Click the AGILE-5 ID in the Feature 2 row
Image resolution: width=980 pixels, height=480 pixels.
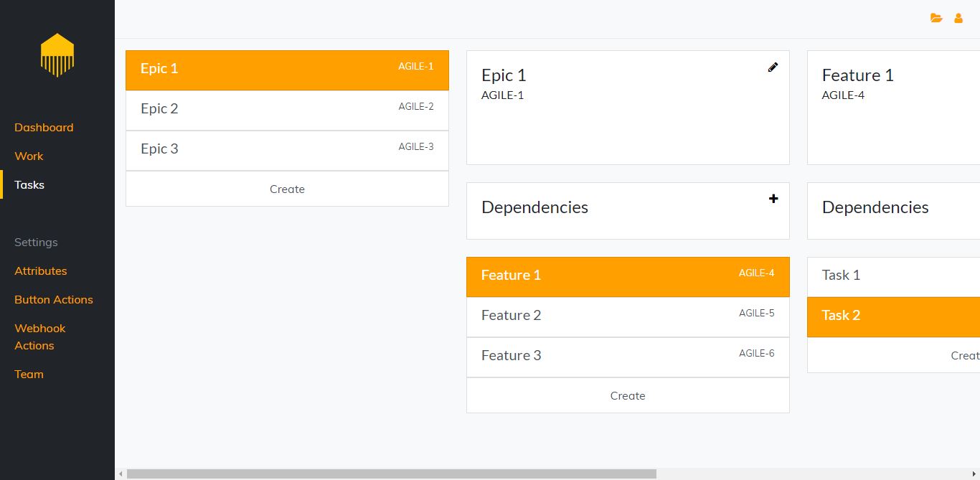coord(757,313)
